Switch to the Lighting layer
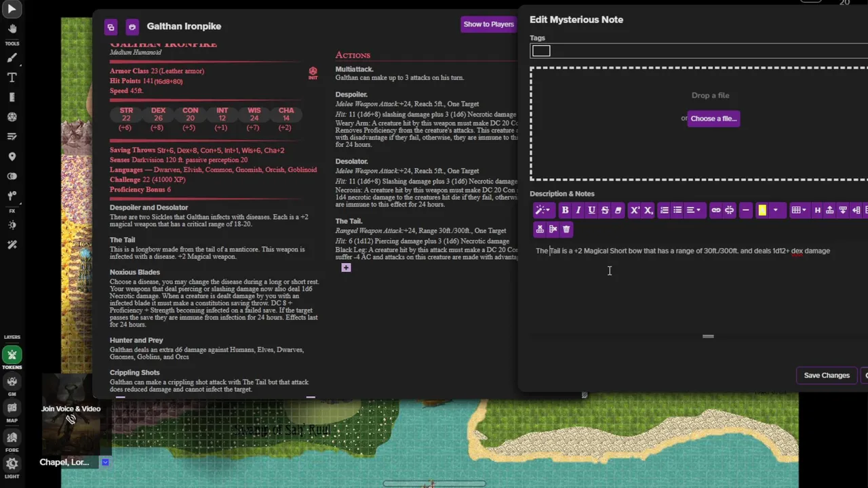This screenshot has width=868, height=488. point(12,464)
